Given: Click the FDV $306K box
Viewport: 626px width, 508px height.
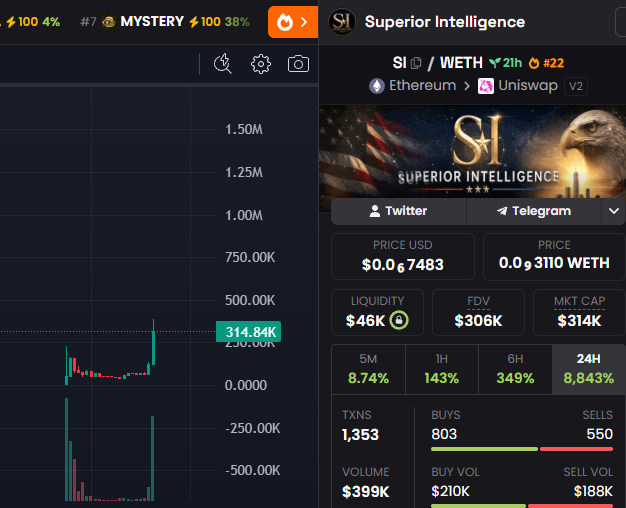Looking at the screenshot, I should click(478, 313).
